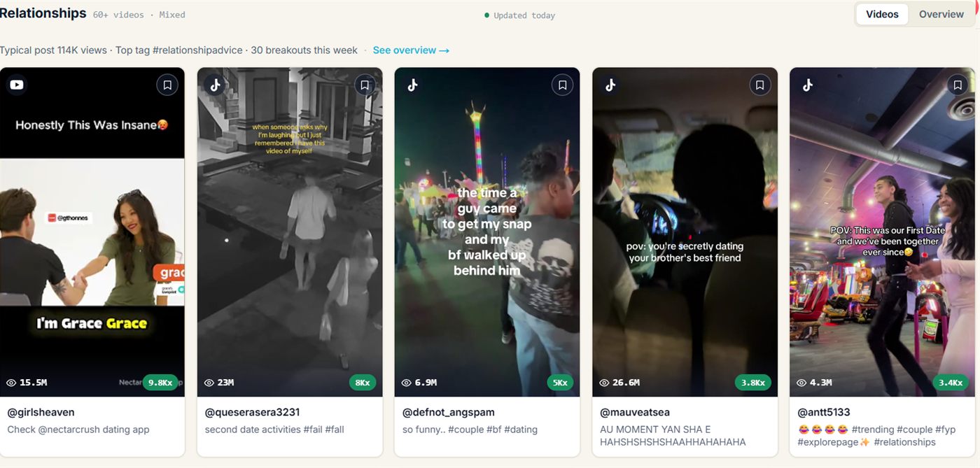This screenshot has height=468, width=980.
Task: Open the black-and-white stairs video thumbnail
Action: pyautogui.click(x=290, y=232)
